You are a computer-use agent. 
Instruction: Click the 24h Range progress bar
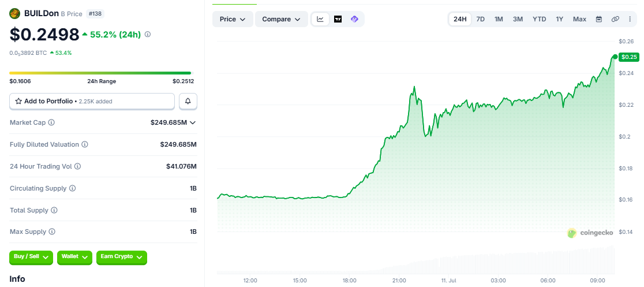click(100, 73)
